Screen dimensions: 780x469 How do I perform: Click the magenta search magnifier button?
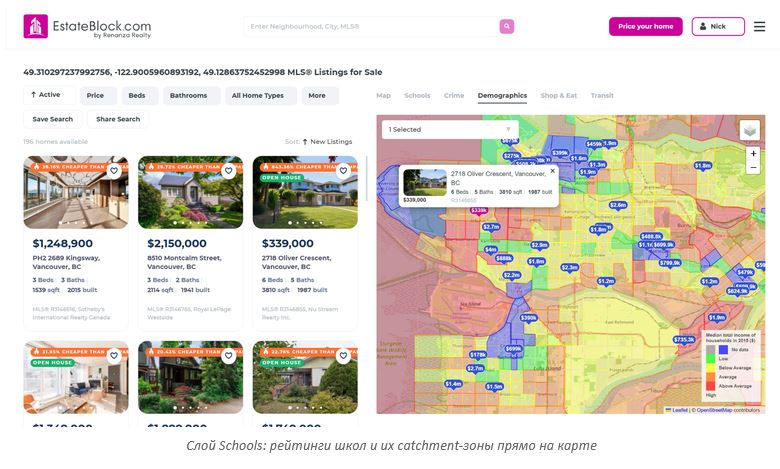pos(506,26)
